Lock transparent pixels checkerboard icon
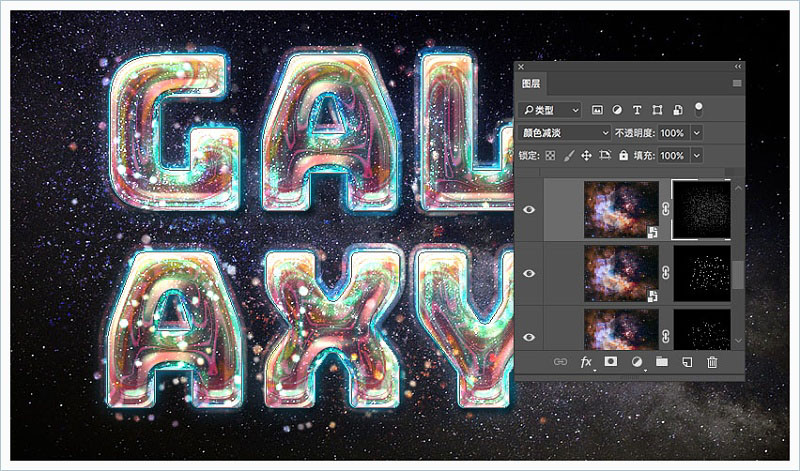The height and width of the screenshot is (471, 800). click(x=550, y=156)
